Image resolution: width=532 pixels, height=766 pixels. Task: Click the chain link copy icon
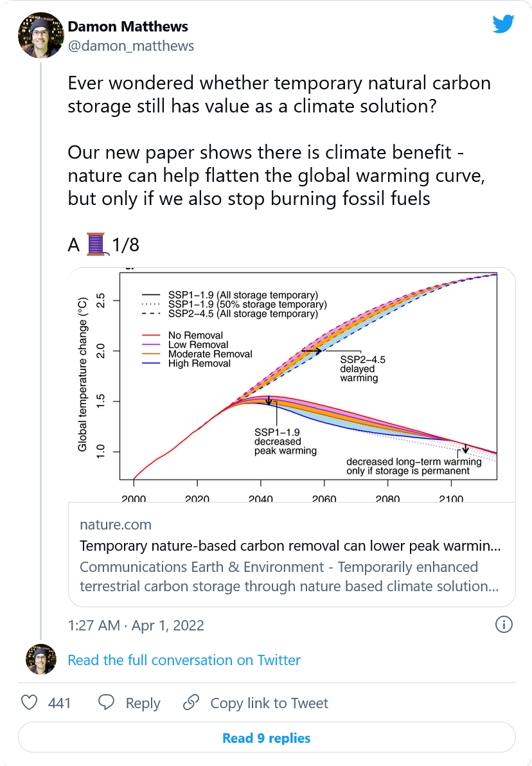click(x=191, y=702)
